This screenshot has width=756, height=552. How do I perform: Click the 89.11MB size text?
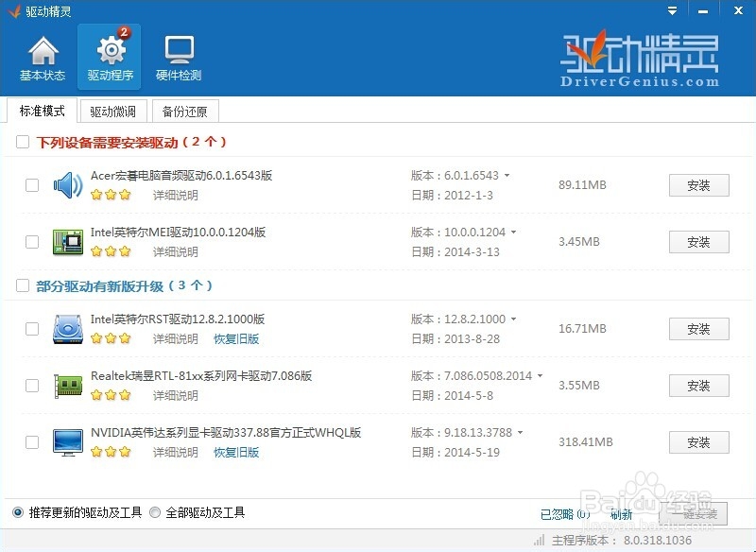(582, 185)
